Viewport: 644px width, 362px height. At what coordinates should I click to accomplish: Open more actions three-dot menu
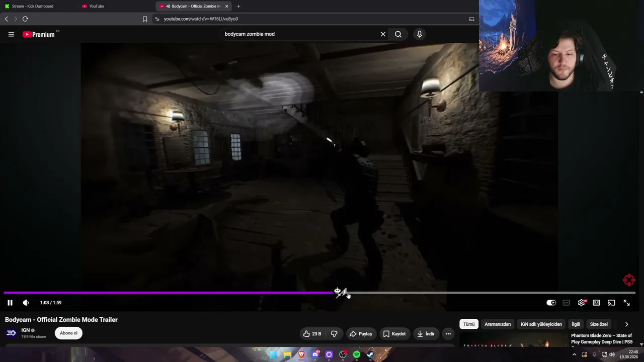click(448, 334)
